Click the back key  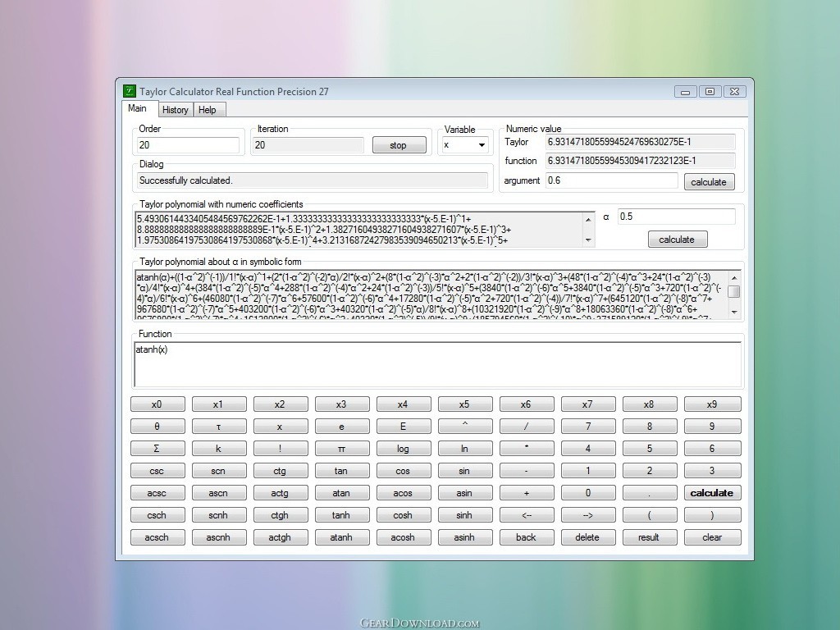[x=527, y=538]
